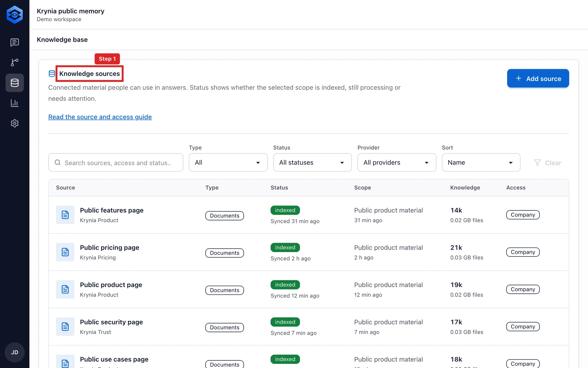Click the filter funnel icon beside Clear

[x=537, y=162]
